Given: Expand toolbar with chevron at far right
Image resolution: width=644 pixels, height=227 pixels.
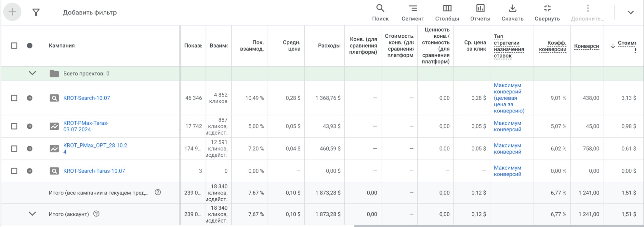Looking at the screenshot, I should [x=630, y=13].
